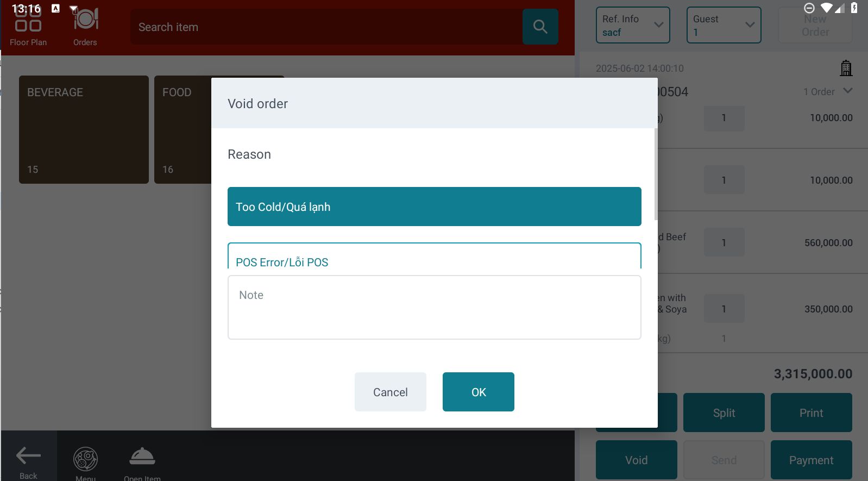Cancel the Void order dialog

point(391,392)
